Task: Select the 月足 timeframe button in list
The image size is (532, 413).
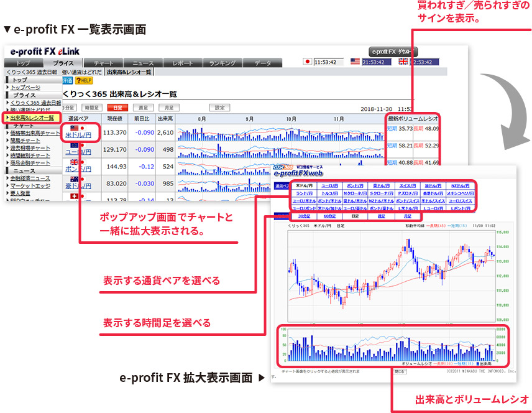Action: tap(169, 108)
